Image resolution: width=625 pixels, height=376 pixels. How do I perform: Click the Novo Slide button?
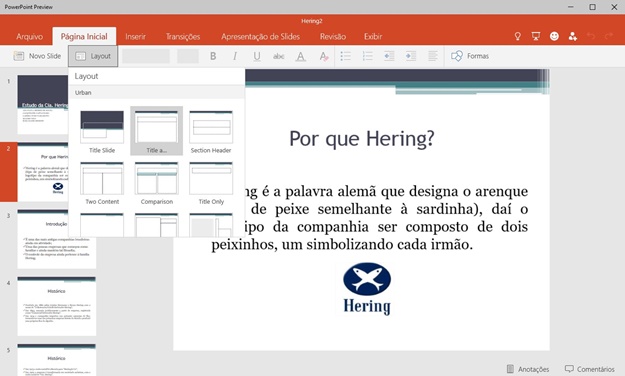point(37,56)
